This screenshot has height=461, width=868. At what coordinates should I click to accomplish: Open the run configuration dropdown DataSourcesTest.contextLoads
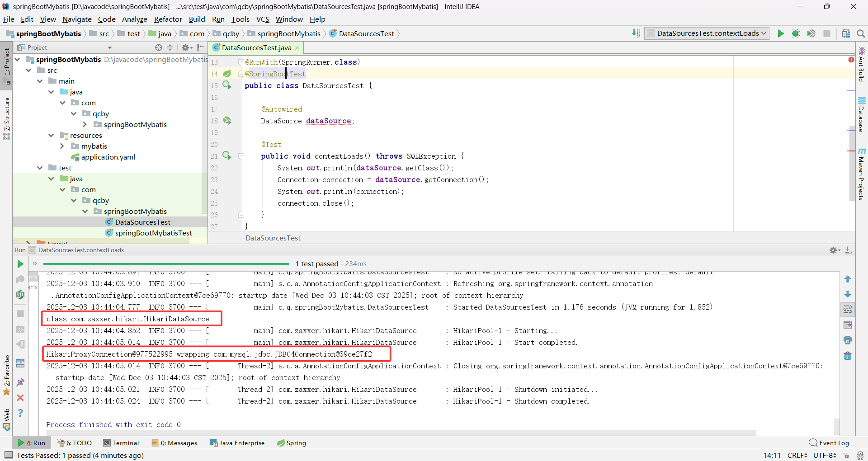coord(707,33)
